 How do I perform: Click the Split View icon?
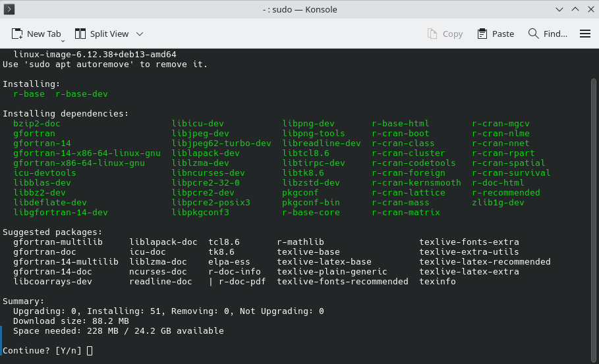(x=80, y=34)
